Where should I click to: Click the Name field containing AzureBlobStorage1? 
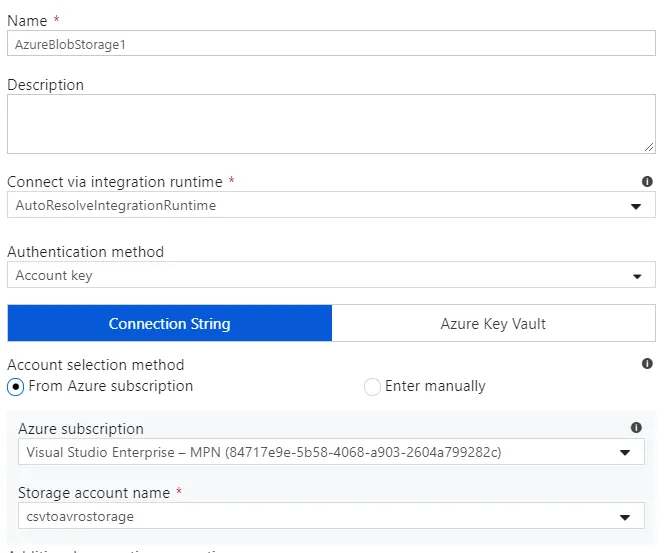[330, 44]
